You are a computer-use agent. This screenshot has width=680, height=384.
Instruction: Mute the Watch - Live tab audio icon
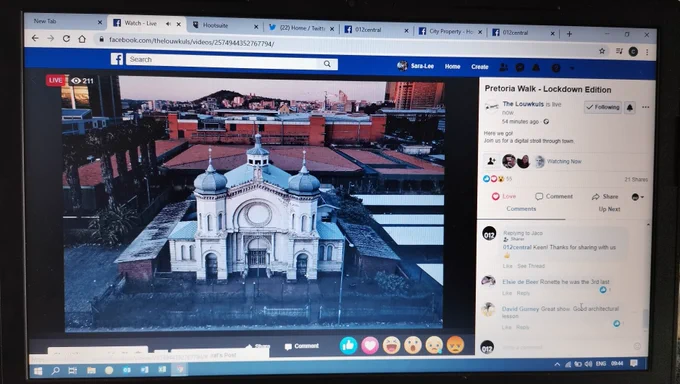(x=168, y=23)
